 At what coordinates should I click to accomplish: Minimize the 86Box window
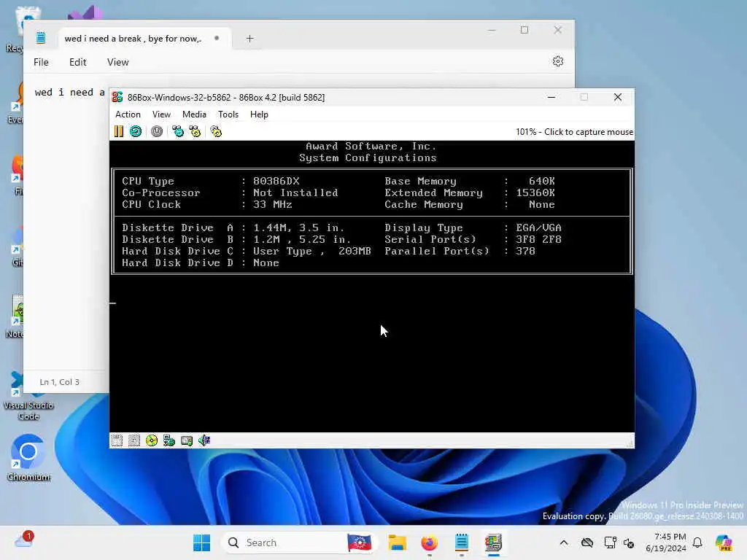(x=551, y=97)
